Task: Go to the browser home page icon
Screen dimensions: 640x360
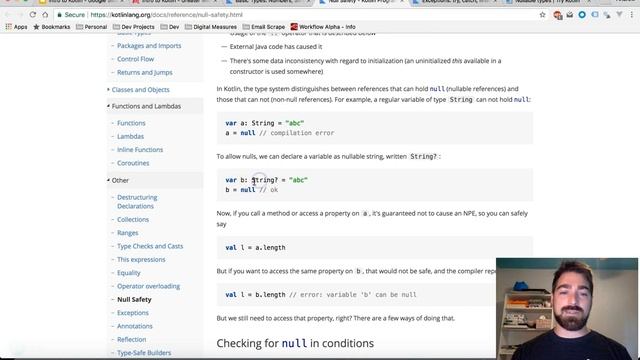Action: (45, 15)
